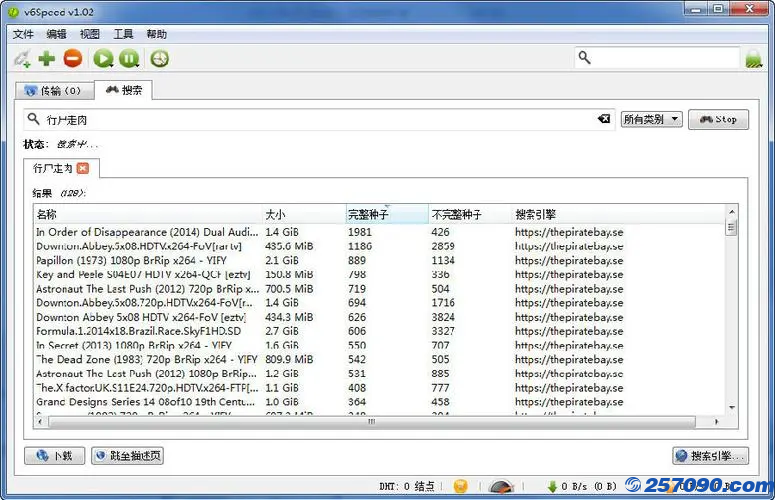Select Astronaut The Last Push 720p row
The width and height of the screenshot is (775, 500).
point(379,289)
